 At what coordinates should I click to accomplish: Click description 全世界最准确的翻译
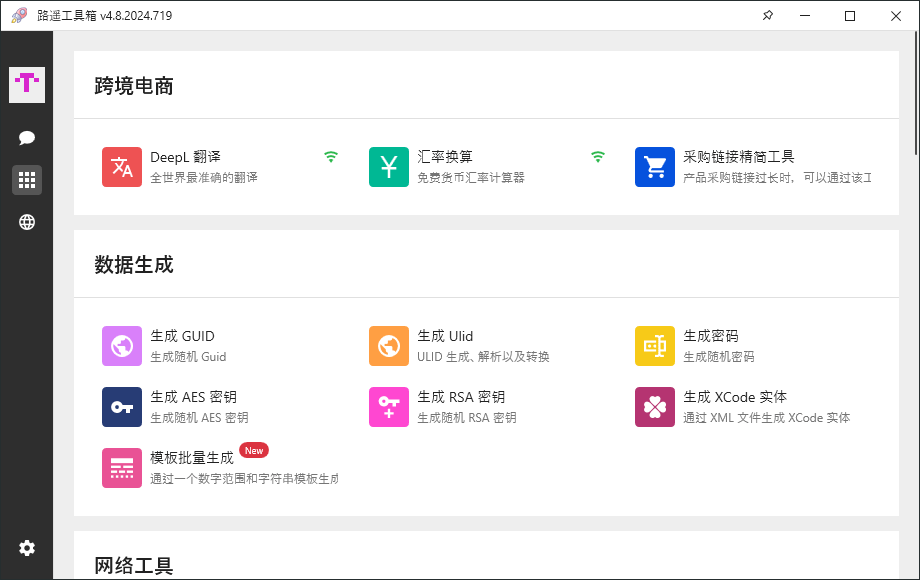204,178
